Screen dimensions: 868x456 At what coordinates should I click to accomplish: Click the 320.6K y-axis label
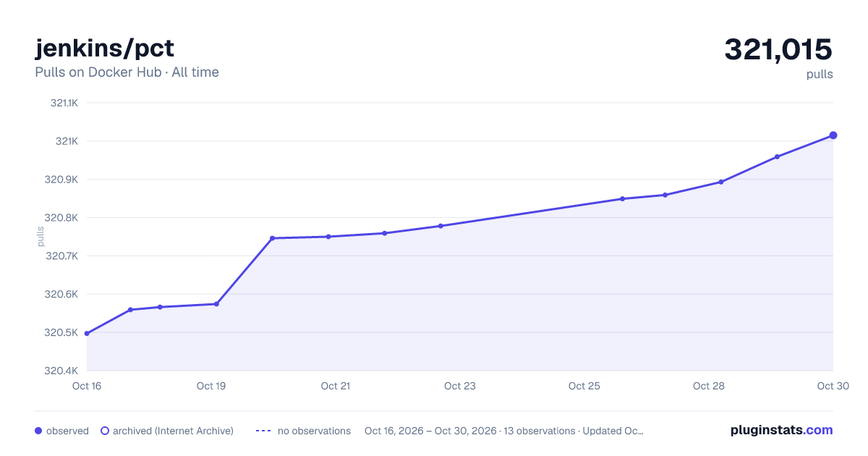tap(61, 295)
